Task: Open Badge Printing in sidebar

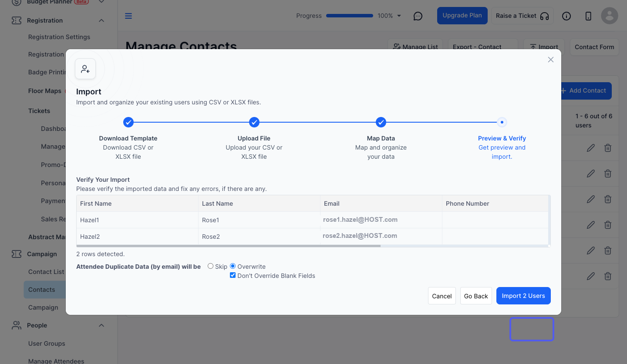Action: click(47, 72)
